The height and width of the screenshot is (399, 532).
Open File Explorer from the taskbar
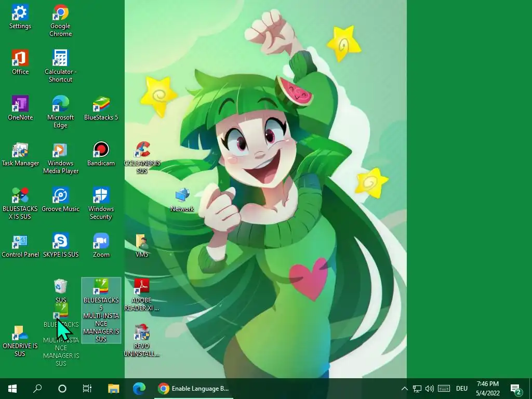tap(114, 389)
